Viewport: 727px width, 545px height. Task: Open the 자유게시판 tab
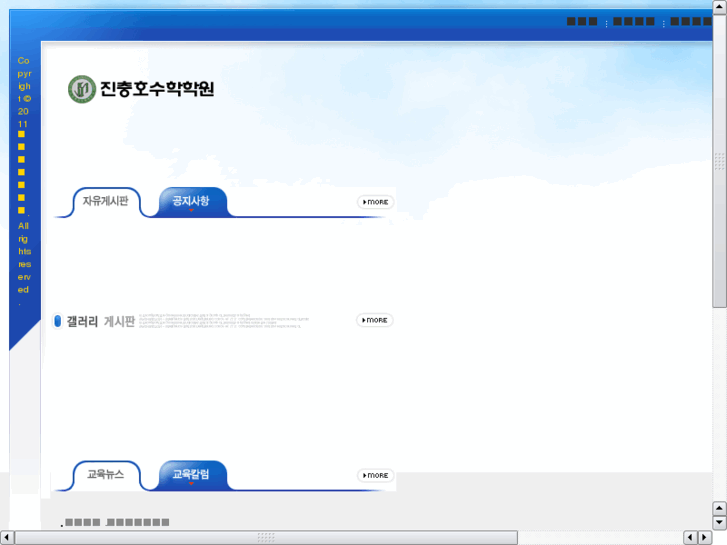(106, 201)
